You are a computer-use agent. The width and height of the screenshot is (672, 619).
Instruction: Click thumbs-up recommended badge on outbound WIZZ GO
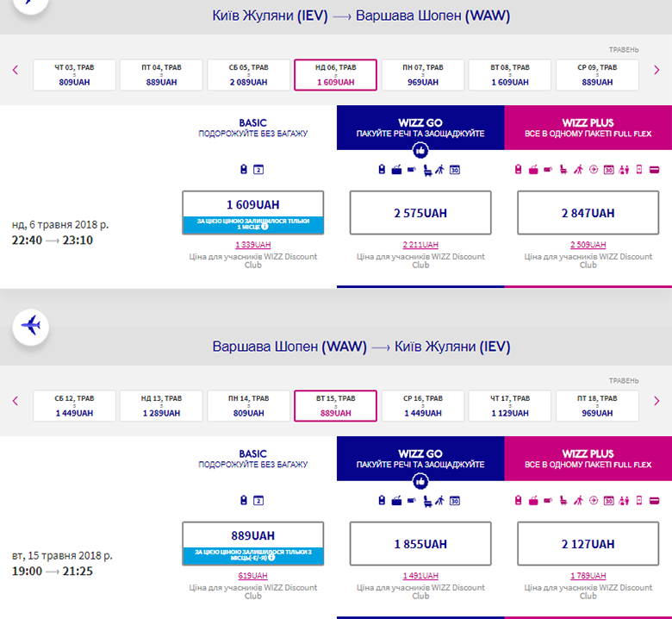tap(420, 150)
